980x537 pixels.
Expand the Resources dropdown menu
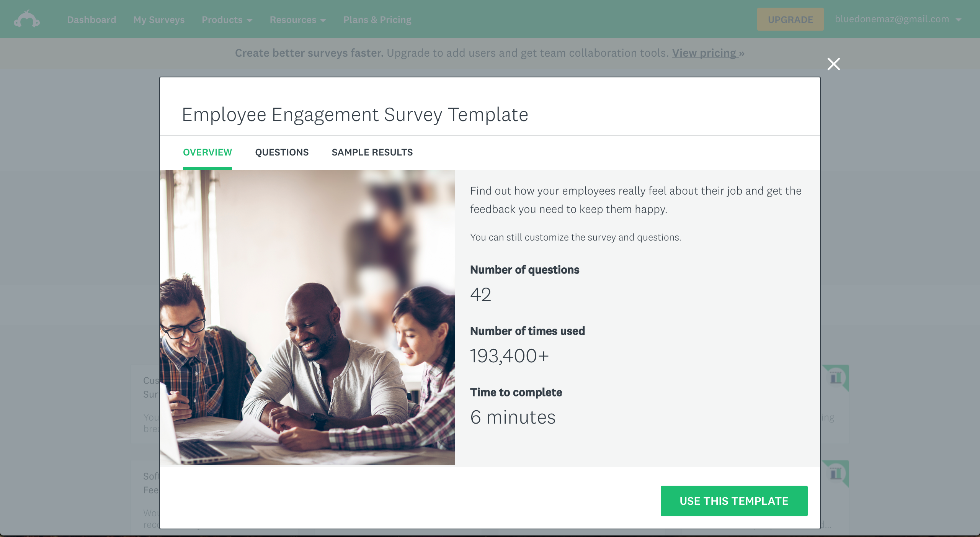coord(298,20)
